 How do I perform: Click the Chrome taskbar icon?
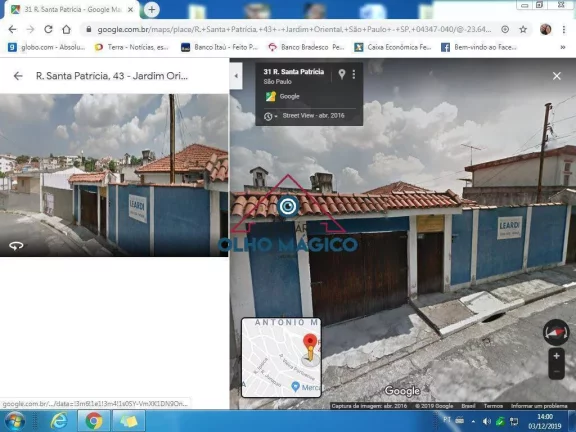coord(94,421)
